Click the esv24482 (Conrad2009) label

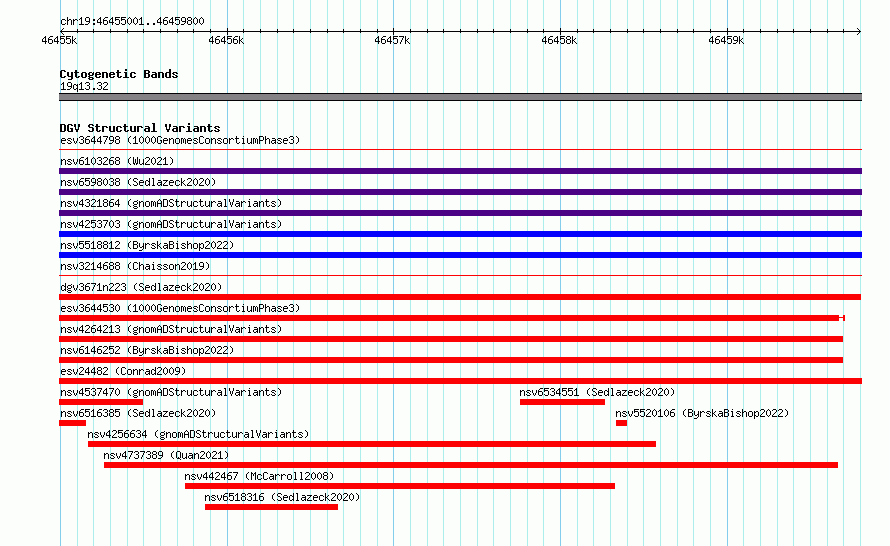123,371
